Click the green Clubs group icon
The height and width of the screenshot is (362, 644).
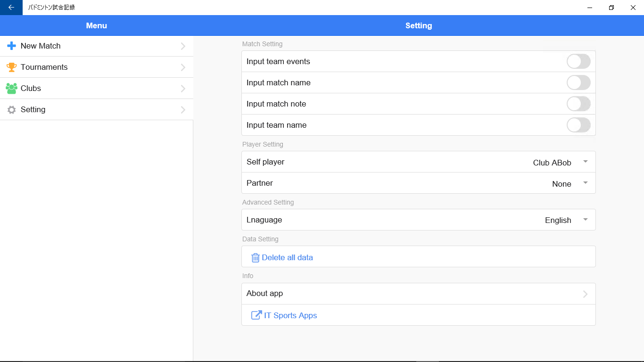pos(11,88)
